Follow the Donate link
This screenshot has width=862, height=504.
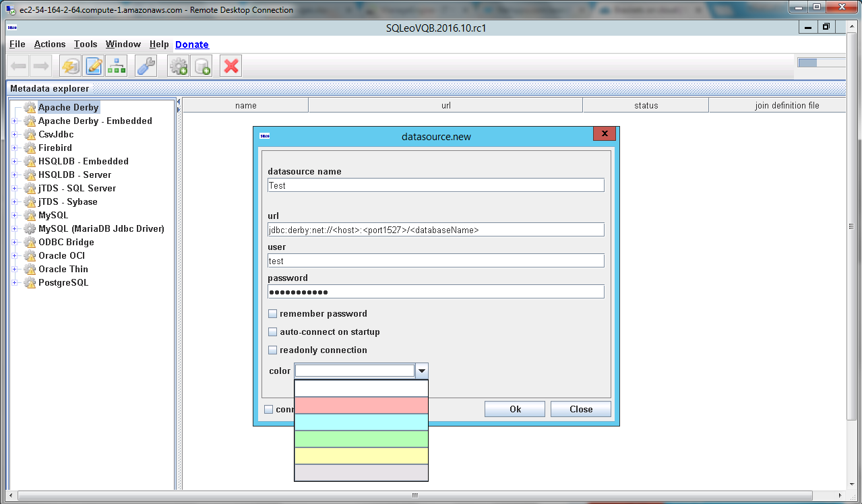191,44
